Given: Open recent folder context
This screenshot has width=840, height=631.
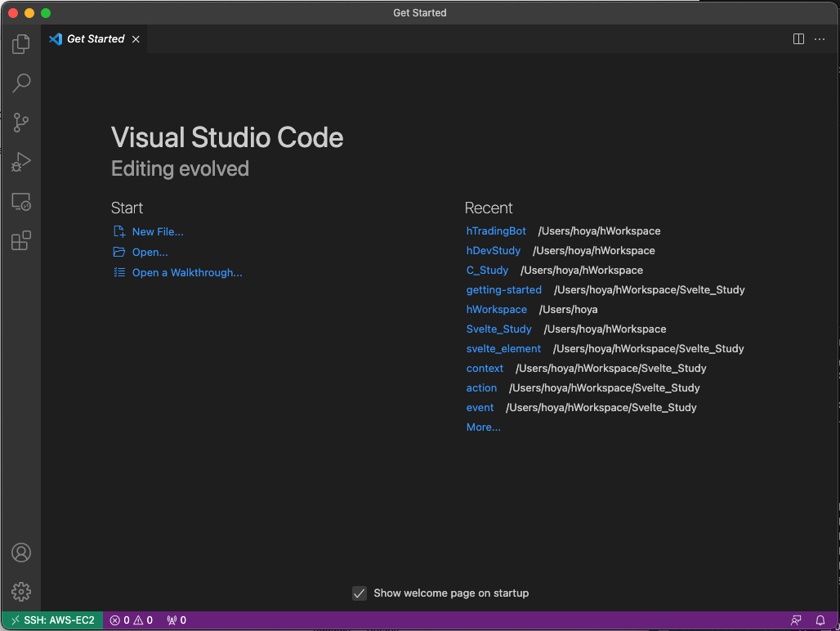Looking at the screenshot, I should point(485,369).
